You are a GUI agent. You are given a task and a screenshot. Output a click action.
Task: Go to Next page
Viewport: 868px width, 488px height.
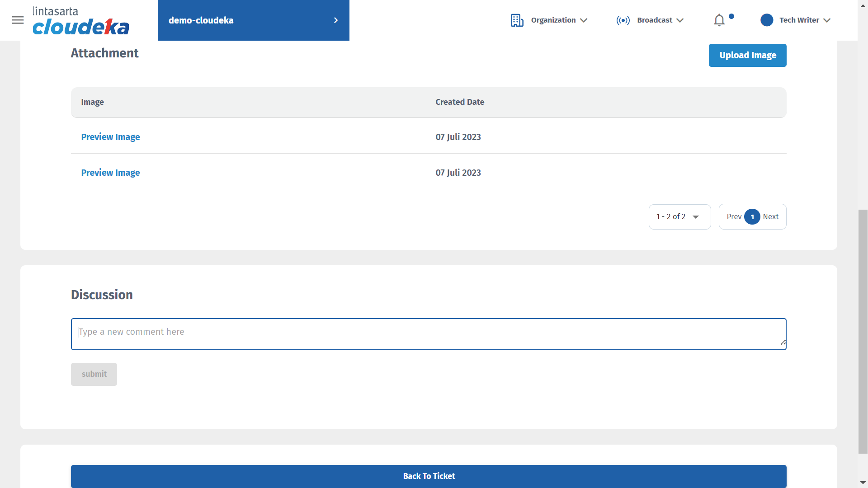771,217
